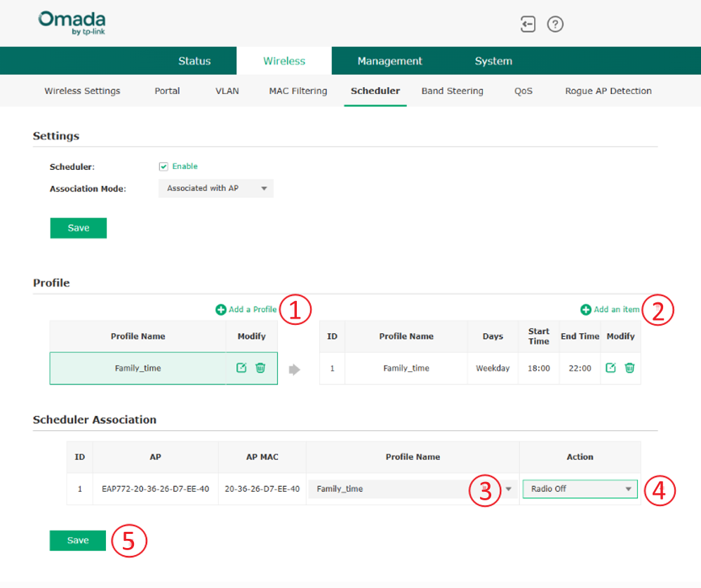Toggle the Enable option for Scheduler
Image resolution: width=701 pixels, height=588 pixels.
point(163,166)
